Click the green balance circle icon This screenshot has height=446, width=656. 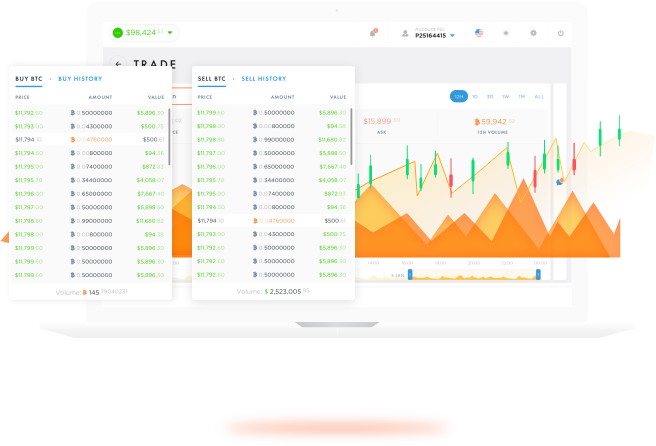[118, 33]
